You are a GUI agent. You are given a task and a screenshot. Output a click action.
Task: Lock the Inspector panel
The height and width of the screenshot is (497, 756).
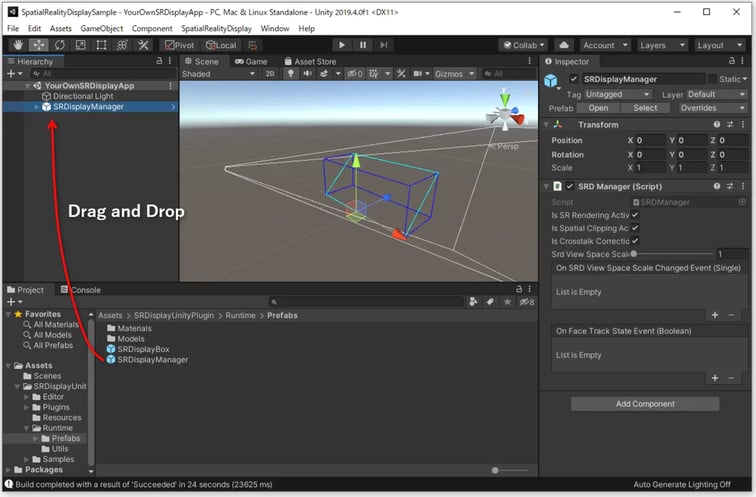(x=731, y=61)
